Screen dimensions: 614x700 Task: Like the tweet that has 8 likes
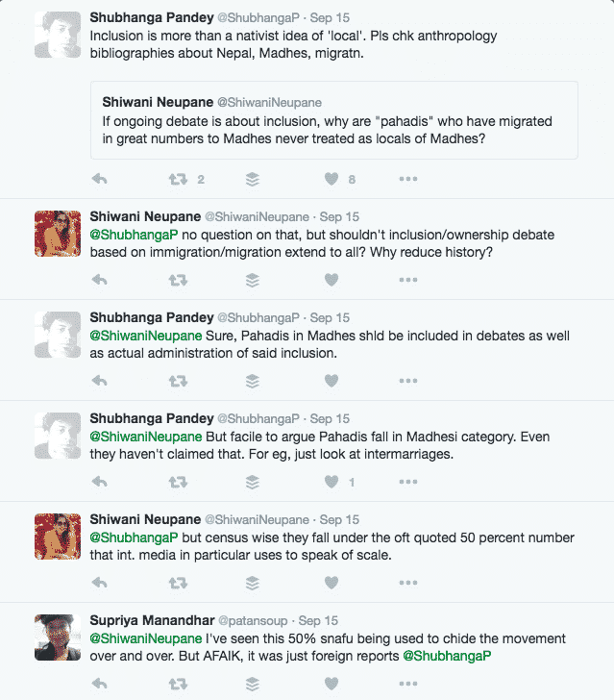point(332,179)
